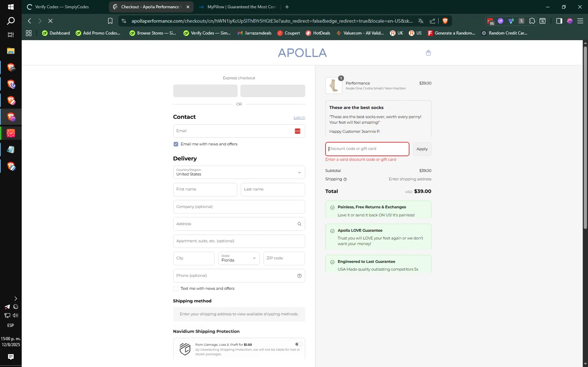Screen dimensions: 588x367
Task: Click the APOLLA logo
Action: (302, 53)
